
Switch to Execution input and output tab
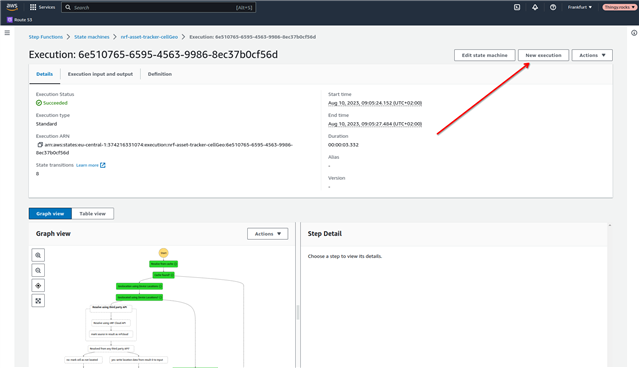pyautogui.click(x=100, y=74)
